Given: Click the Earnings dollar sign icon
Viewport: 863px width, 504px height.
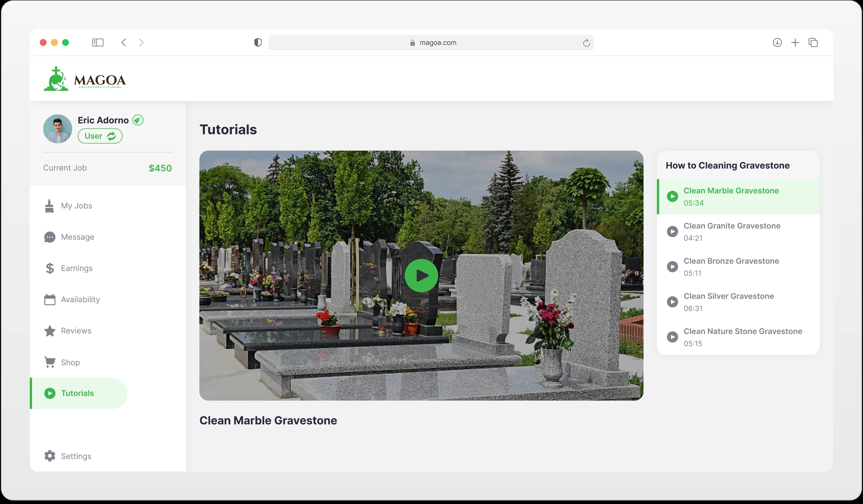Looking at the screenshot, I should pyautogui.click(x=50, y=269).
